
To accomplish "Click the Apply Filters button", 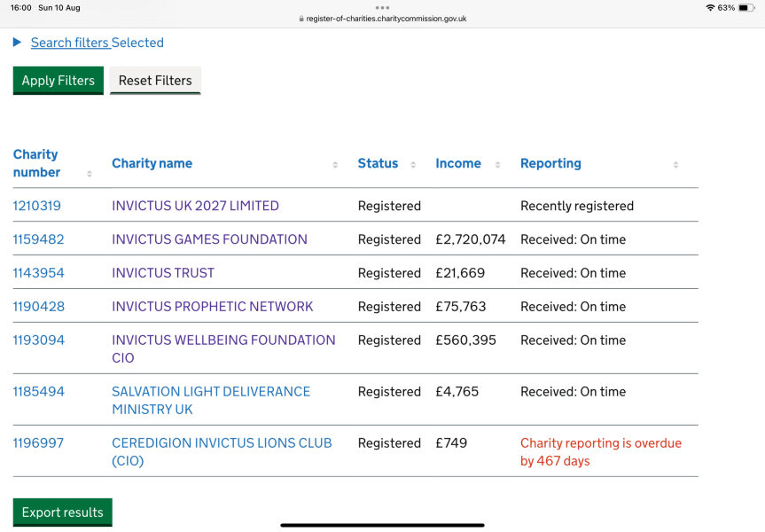I will click(58, 81).
